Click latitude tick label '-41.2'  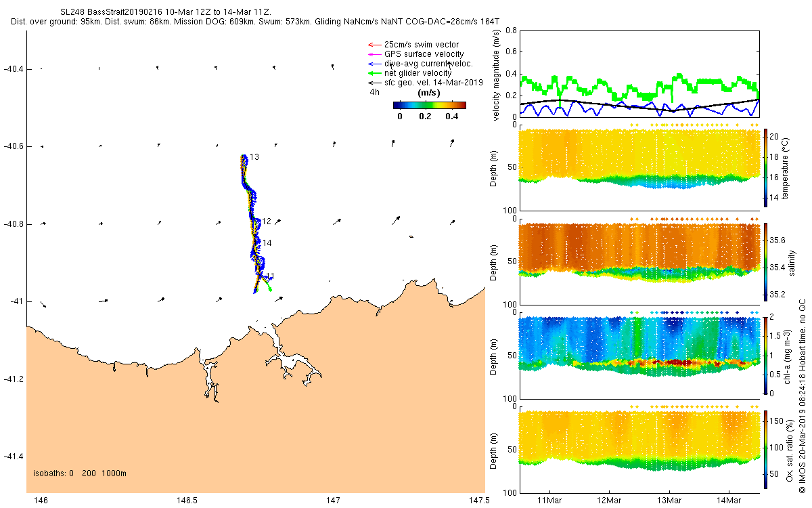[x=13, y=379]
